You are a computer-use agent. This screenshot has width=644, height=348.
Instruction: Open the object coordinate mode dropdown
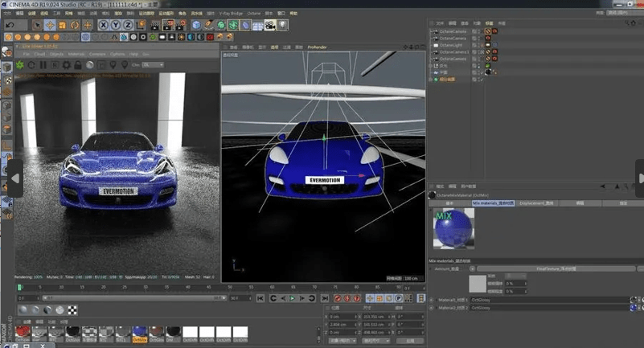pyautogui.click(x=343, y=341)
